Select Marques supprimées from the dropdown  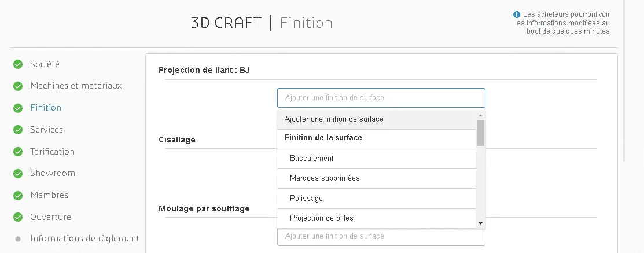click(376, 178)
